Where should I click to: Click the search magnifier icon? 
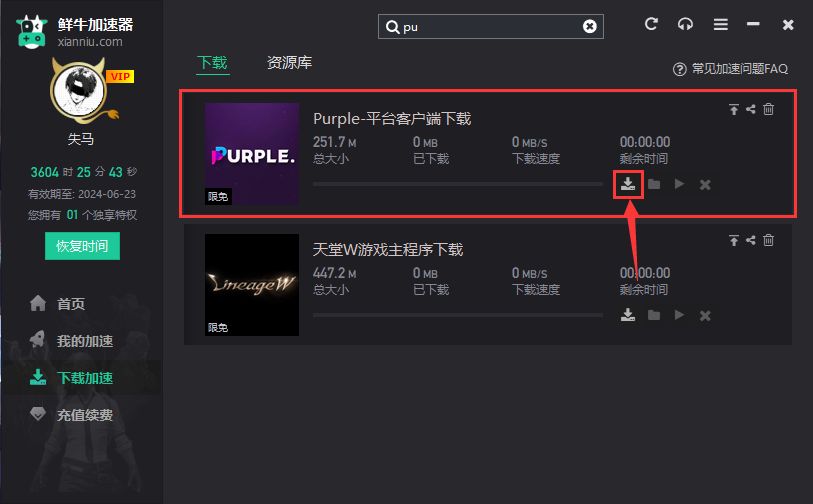(x=392, y=27)
